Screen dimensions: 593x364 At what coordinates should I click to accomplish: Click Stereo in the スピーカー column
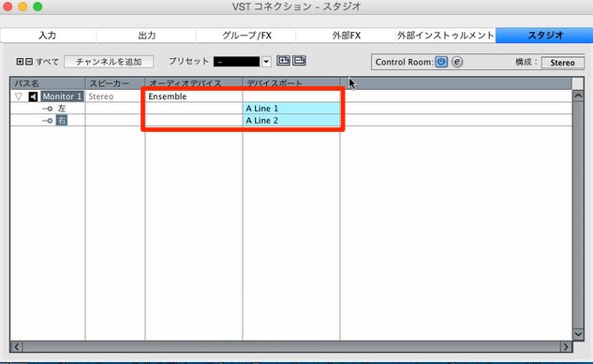pyautogui.click(x=101, y=96)
